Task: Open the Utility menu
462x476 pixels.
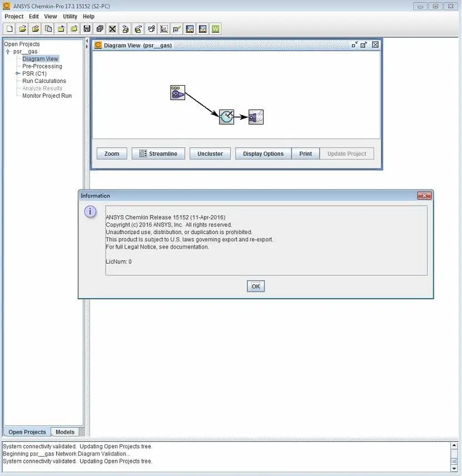Action: (x=69, y=16)
